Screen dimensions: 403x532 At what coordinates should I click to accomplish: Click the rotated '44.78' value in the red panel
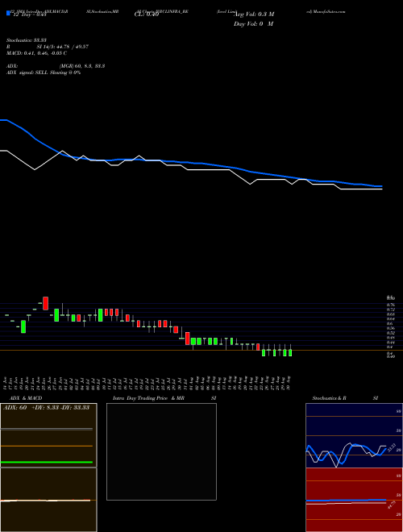tap(391, 505)
